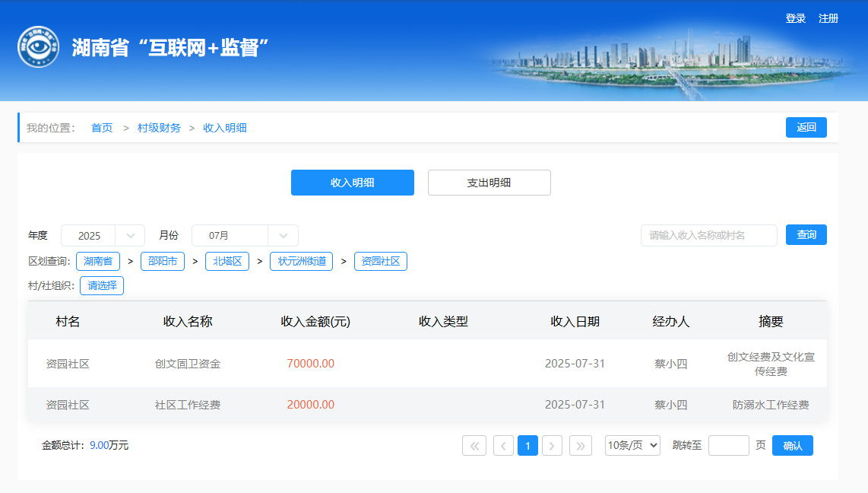Navigate to 首页 in the breadcrumb
Screen dimensions: 868x493
[x=102, y=128]
